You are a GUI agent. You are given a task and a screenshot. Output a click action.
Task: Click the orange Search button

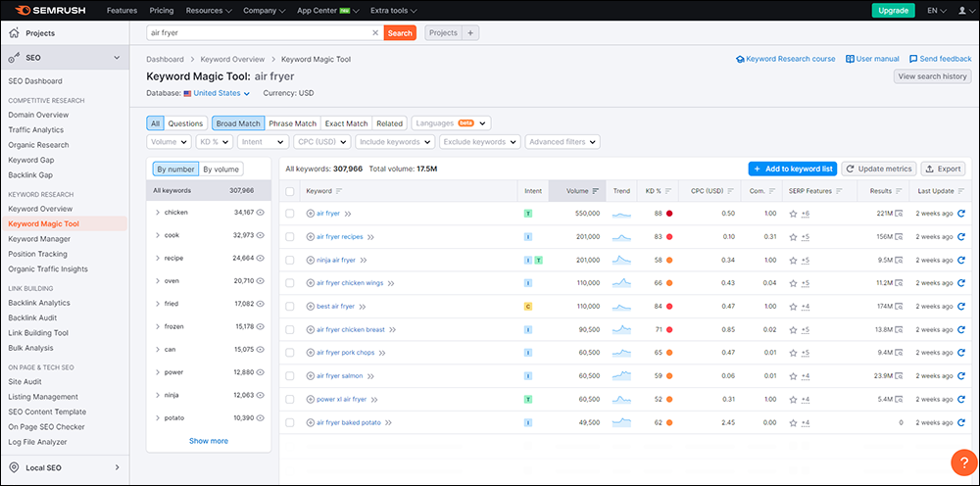coord(400,33)
